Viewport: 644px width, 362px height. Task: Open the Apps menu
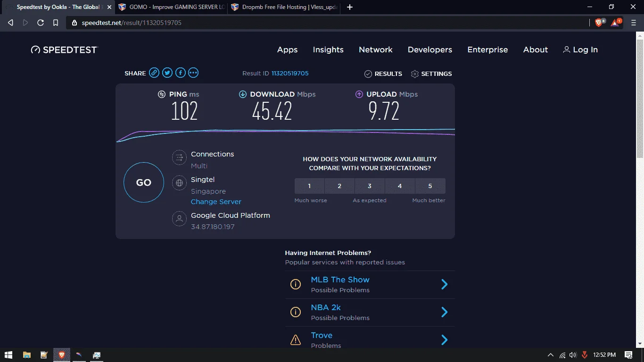click(287, 49)
